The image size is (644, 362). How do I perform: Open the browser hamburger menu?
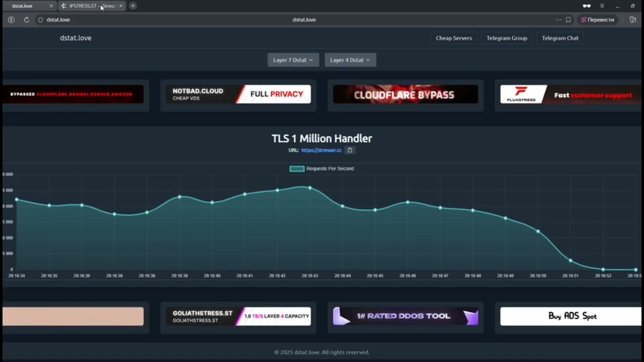click(602, 6)
